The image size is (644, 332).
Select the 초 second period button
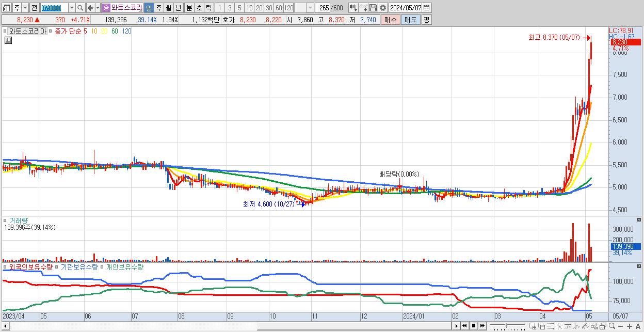coord(199,8)
